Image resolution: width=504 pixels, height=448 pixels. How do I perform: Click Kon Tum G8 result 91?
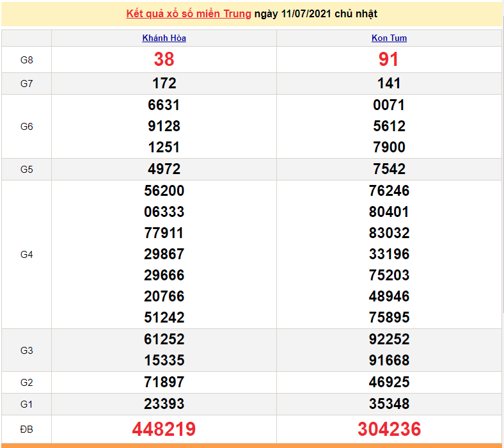coord(389,60)
